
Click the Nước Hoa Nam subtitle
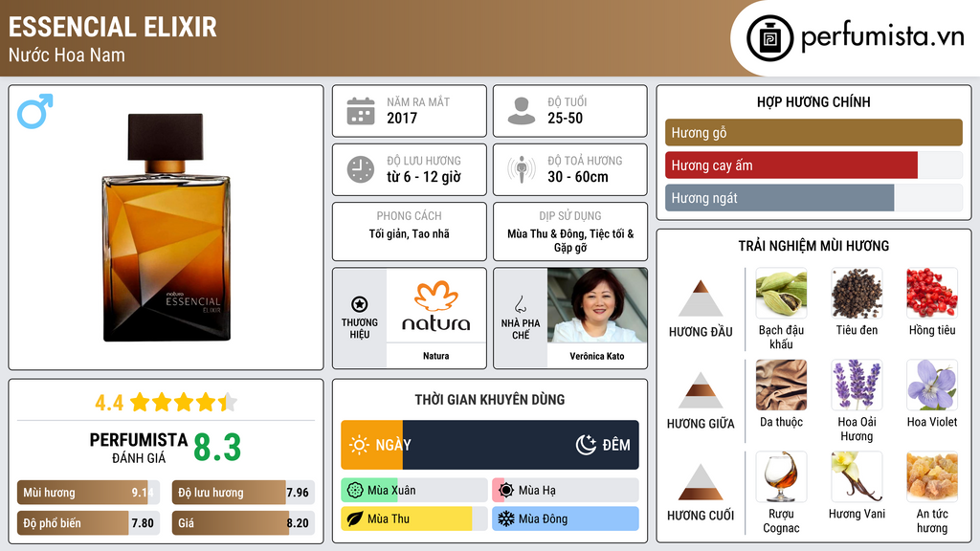pyautogui.click(x=67, y=55)
